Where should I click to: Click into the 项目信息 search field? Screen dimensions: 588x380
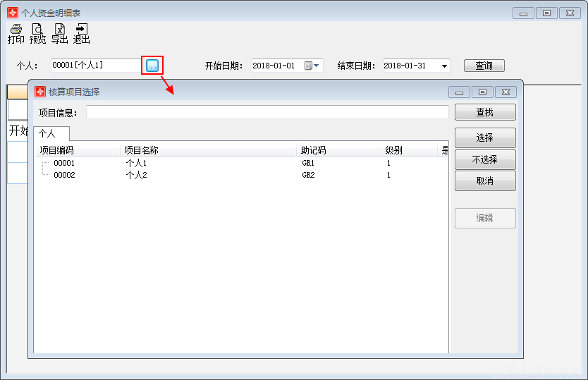click(x=267, y=112)
